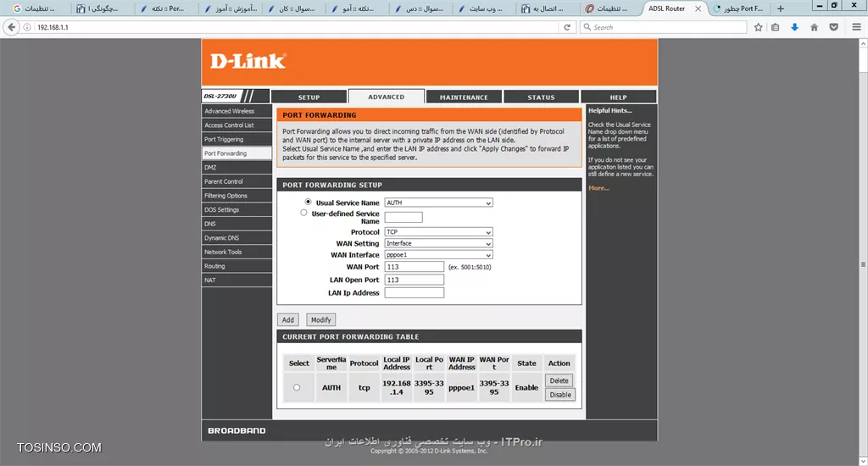Image resolution: width=868 pixels, height=466 pixels.
Task: Open the downloads arrow icon
Action: (x=794, y=27)
